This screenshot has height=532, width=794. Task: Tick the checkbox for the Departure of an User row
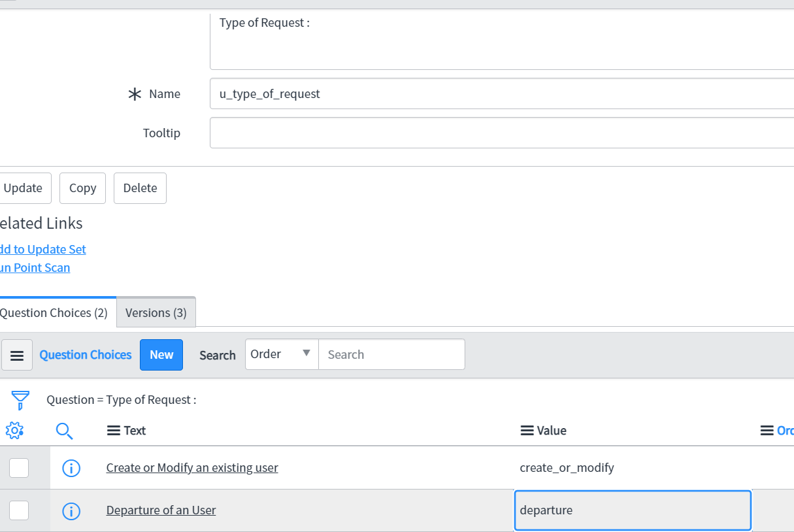(19, 510)
